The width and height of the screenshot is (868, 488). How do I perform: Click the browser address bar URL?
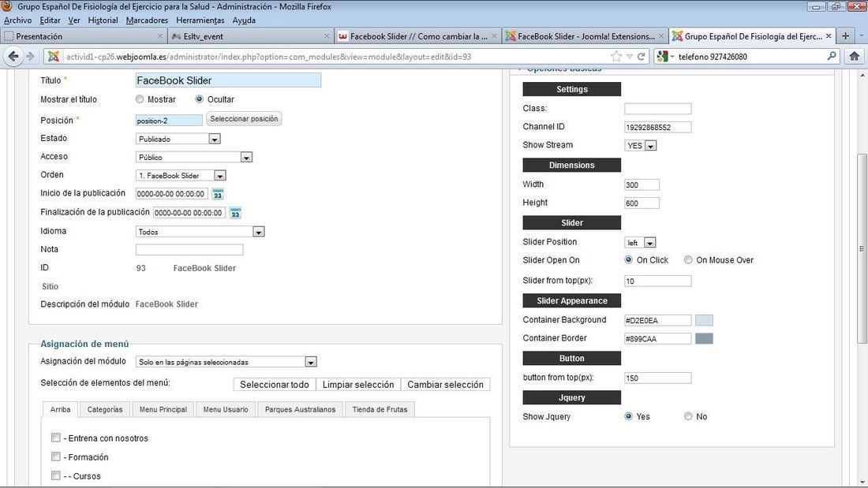click(x=268, y=57)
